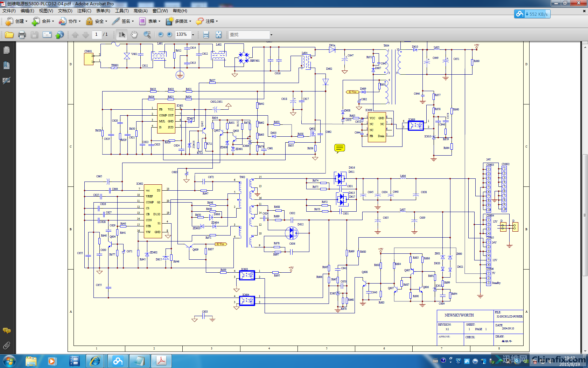588x368 pixels.
Task: Click the Adobe Acrobat taskbar button
Action: pos(161,361)
